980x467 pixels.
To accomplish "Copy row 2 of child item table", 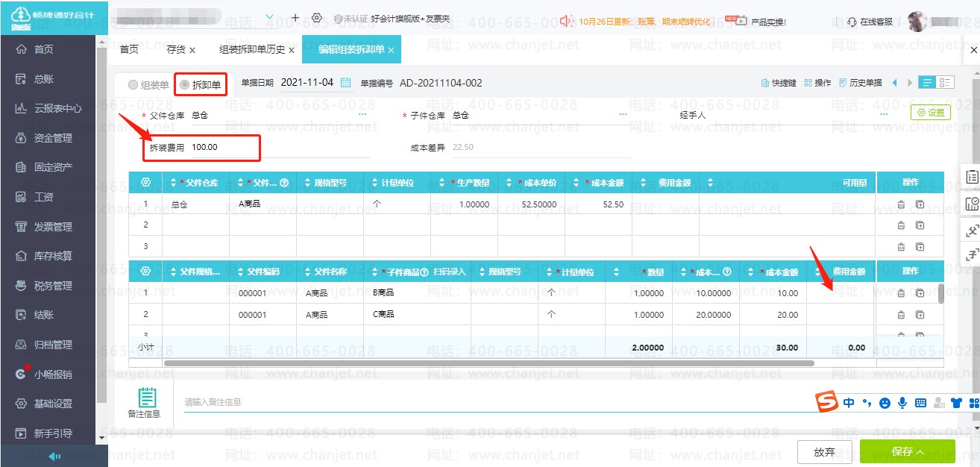I will point(920,315).
